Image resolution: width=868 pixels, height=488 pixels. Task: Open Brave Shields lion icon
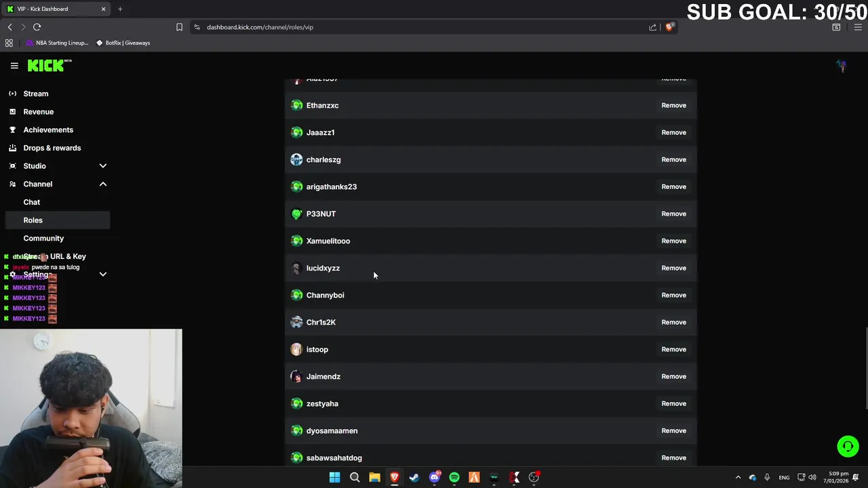(669, 27)
